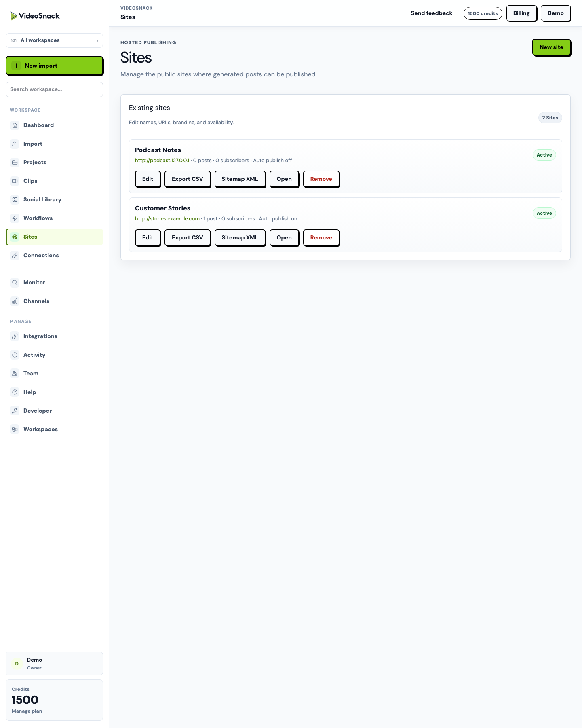Remove the Podcast Notes site
Image resolution: width=582 pixels, height=728 pixels.
(x=321, y=179)
